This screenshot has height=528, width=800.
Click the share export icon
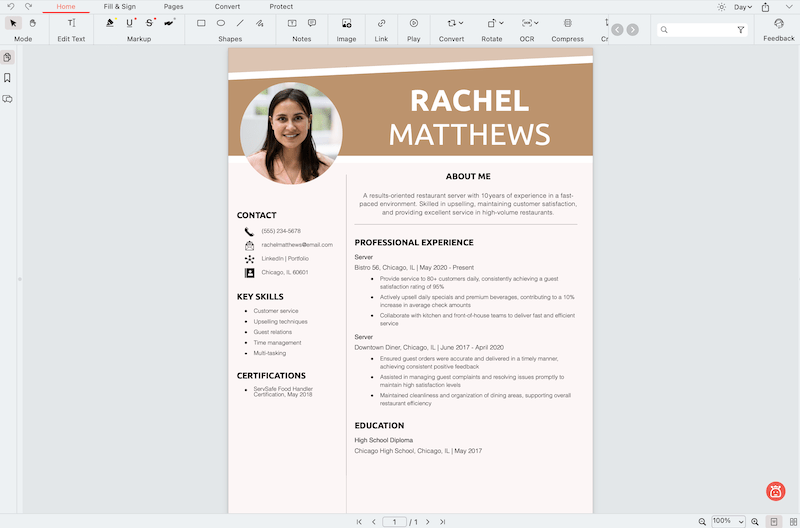(765, 7)
